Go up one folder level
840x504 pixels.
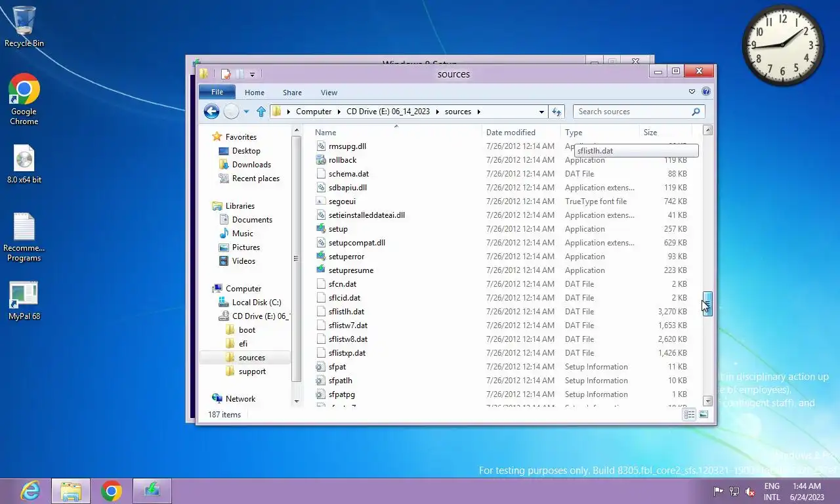coord(261,112)
